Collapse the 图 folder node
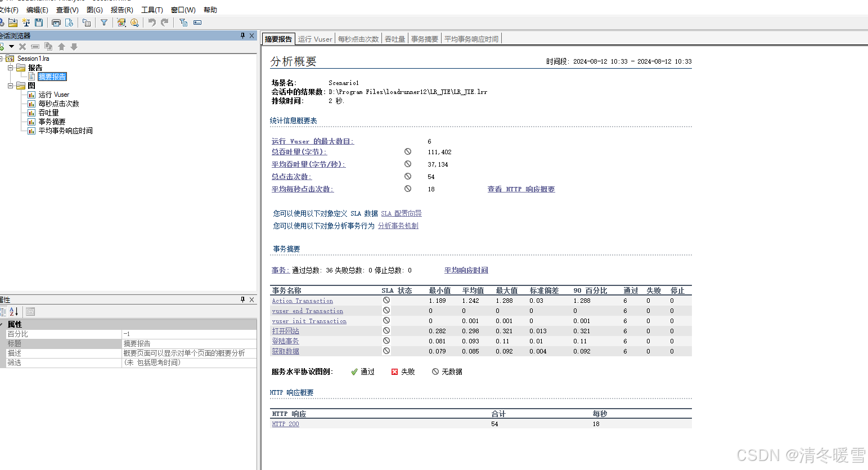868x470 pixels. pyautogui.click(x=10, y=86)
